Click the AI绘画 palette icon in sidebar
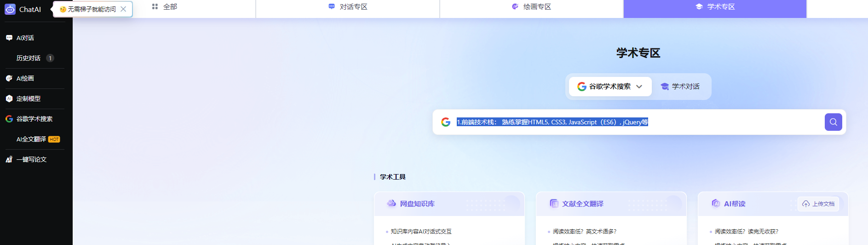This screenshot has height=245, width=868. [9, 78]
